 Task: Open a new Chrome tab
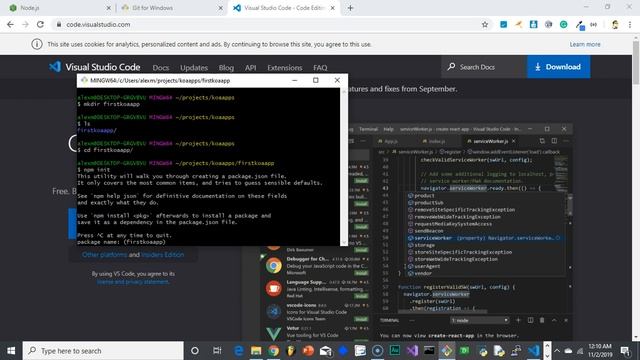click(350, 8)
